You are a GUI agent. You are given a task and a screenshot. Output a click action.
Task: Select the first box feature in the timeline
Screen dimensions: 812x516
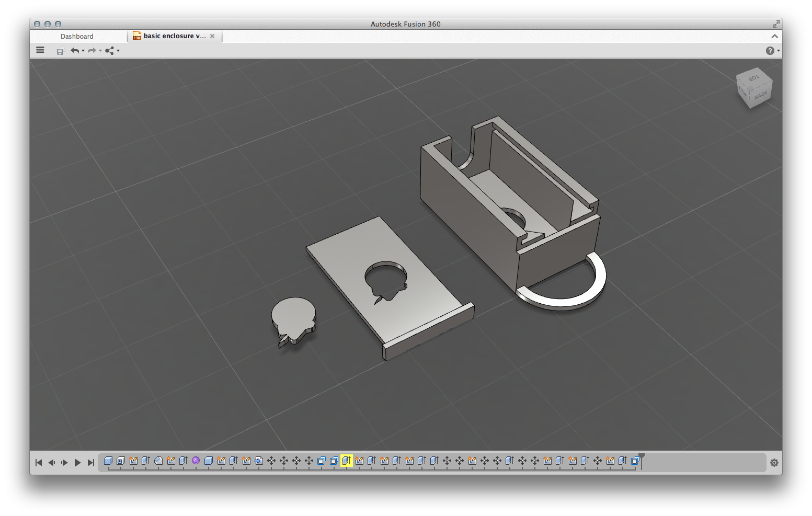tap(108, 461)
